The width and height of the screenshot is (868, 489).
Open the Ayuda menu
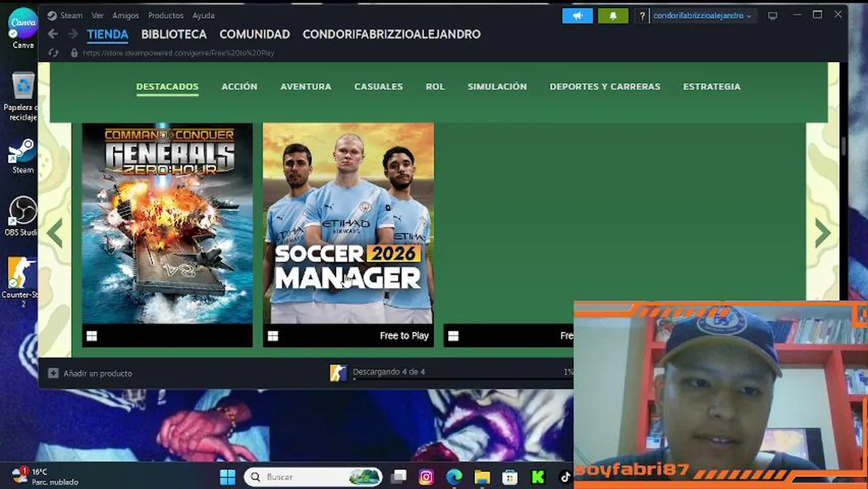[x=203, y=15]
